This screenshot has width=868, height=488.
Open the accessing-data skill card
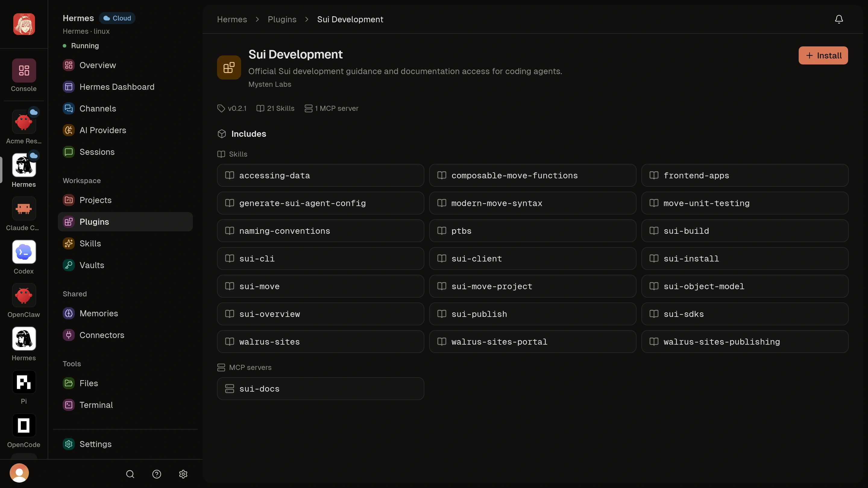320,175
